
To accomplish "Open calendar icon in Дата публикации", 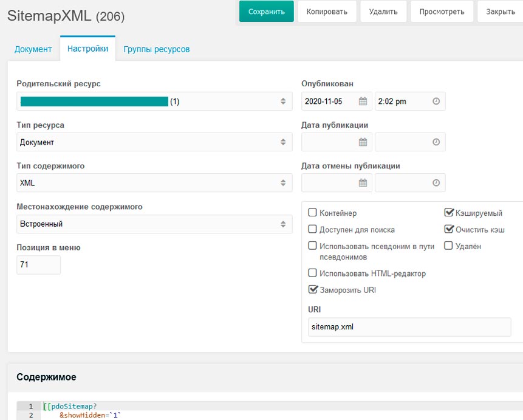I will 363,142.
